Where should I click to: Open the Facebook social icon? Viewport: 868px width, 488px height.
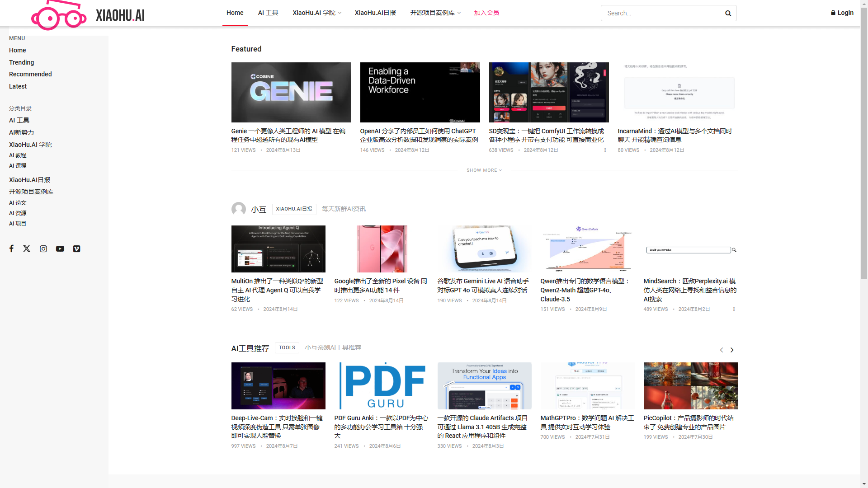pos(12,249)
